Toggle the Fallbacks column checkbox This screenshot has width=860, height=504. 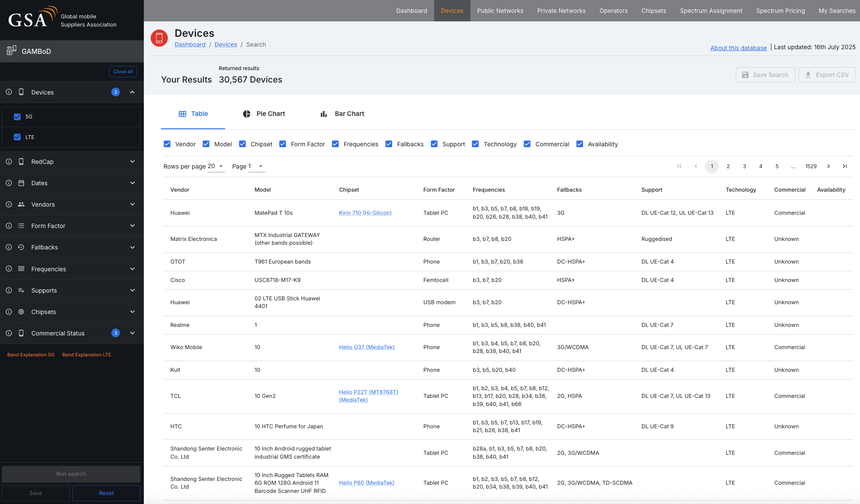[x=389, y=144]
